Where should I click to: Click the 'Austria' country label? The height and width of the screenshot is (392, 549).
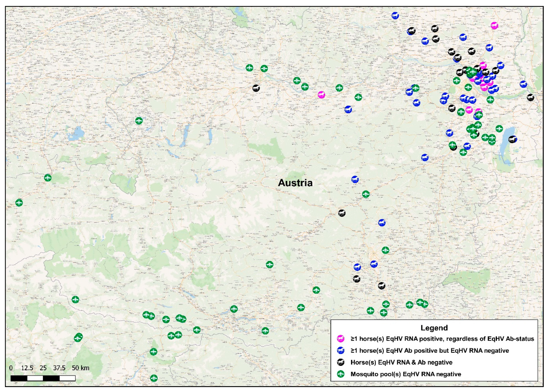[295, 183]
